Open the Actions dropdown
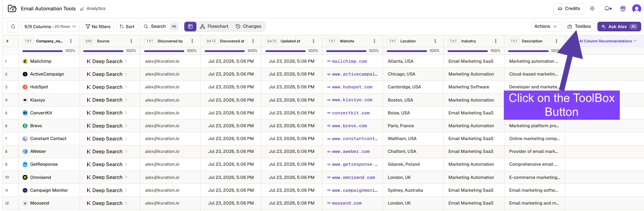Screen dimensions: 644x211 tap(546, 26)
